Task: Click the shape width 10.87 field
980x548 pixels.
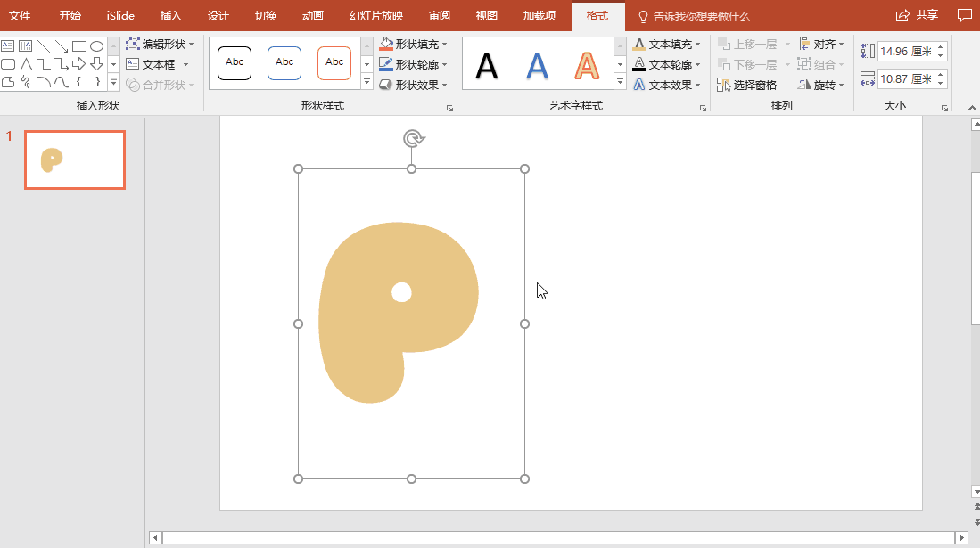Action: 906,78
